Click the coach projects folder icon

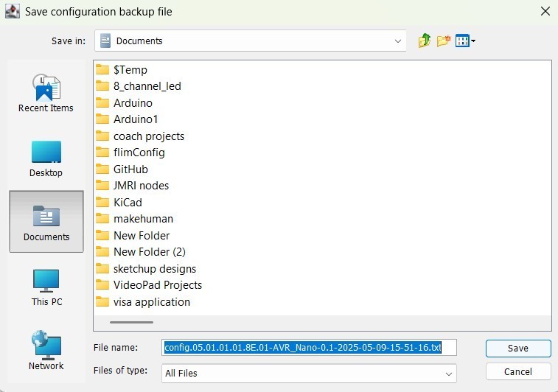click(x=102, y=136)
